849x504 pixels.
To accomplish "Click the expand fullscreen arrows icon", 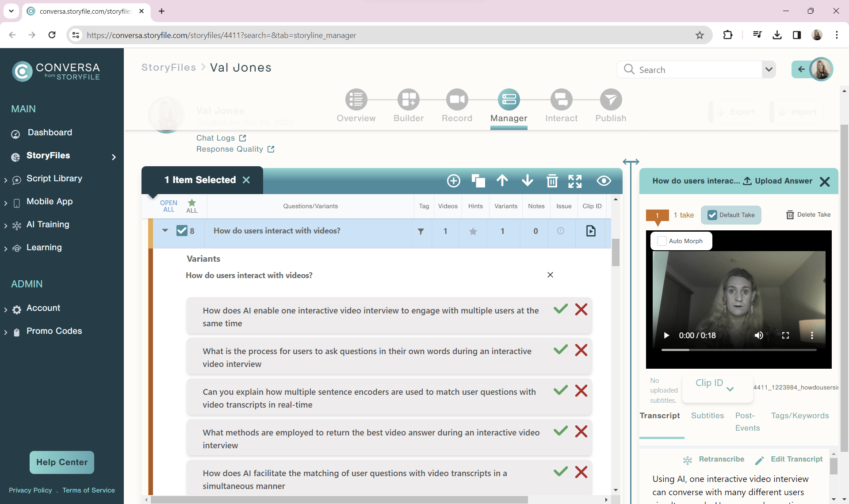I will [x=575, y=181].
